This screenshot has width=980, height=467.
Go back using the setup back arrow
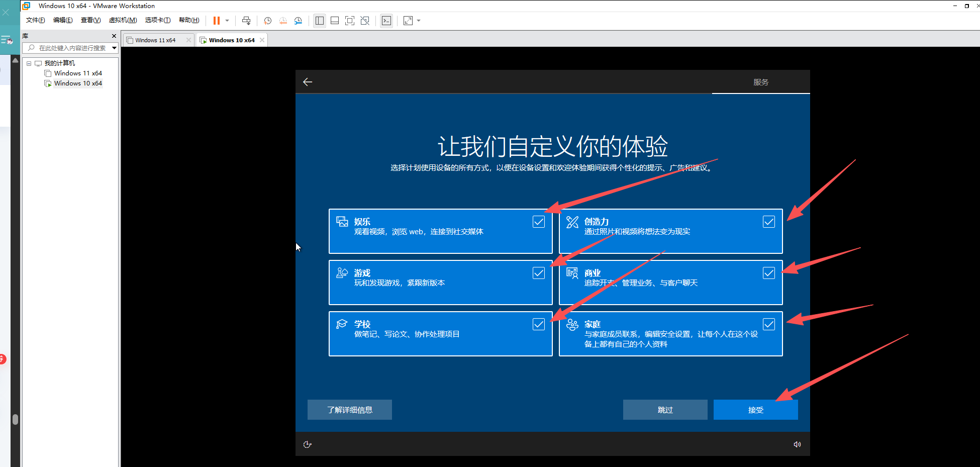click(x=308, y=82)
